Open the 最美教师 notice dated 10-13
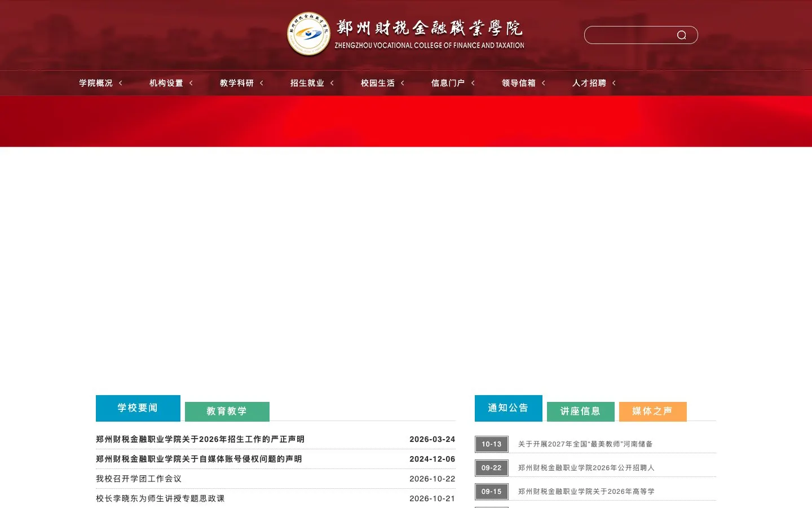812x508 pixels. click(x=585, y=444)
